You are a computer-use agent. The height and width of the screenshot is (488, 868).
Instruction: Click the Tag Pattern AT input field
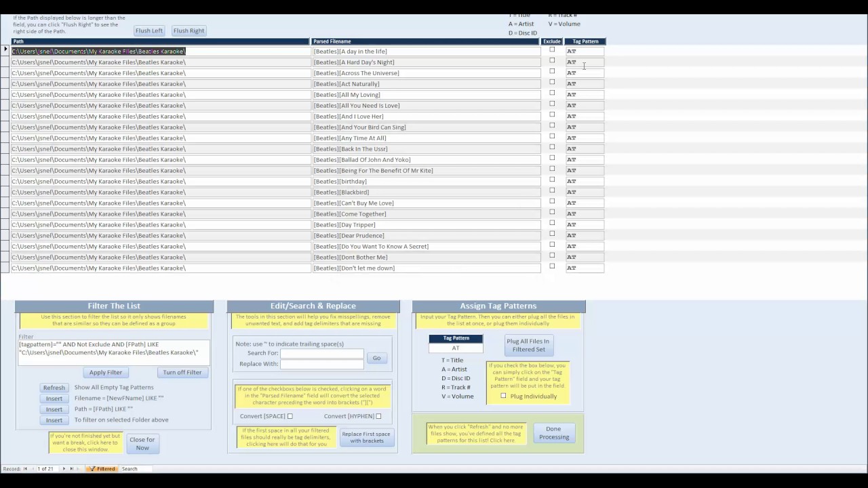pyautogui.click(x=456, y=348)
